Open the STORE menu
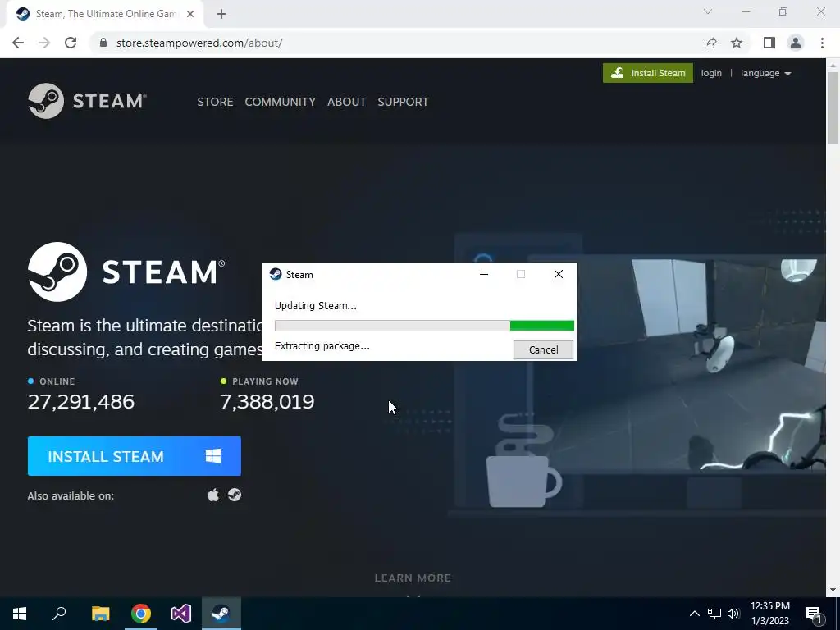This screenshot has height=630, width=840. [x=215, y=102]
